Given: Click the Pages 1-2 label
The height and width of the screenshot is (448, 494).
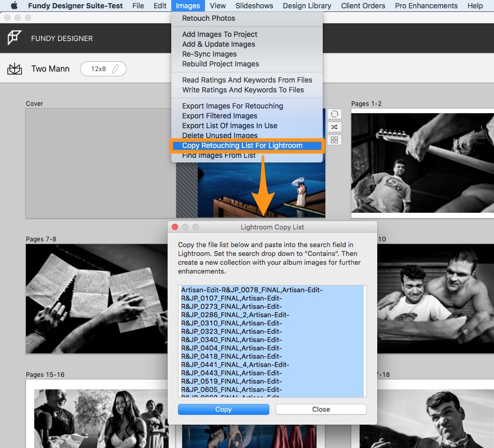Looking at the screenshot, I should (366, 103).
